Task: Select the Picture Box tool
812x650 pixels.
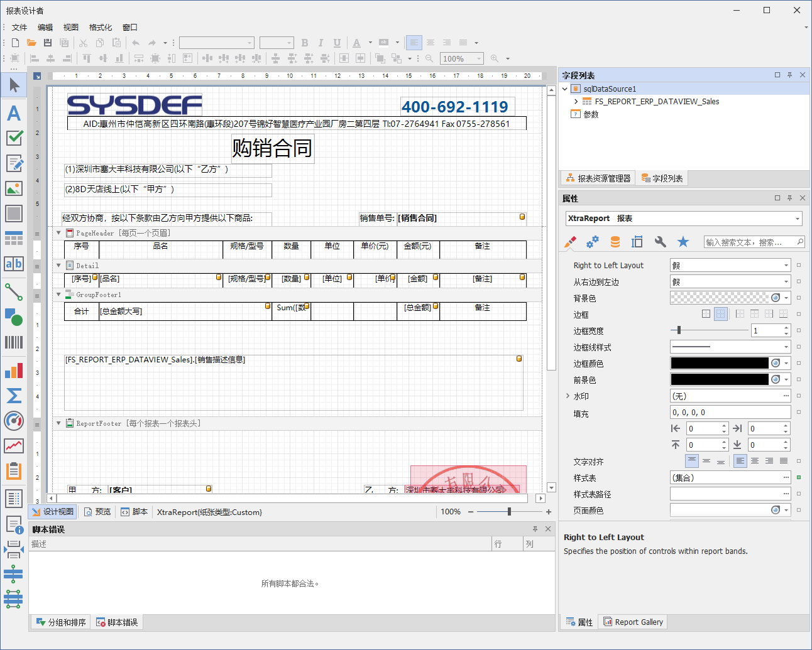Action: pos(14,188)
